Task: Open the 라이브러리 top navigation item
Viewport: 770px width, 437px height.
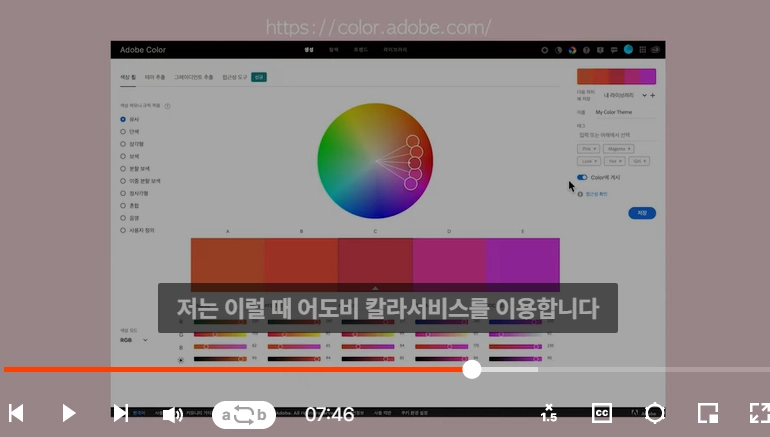Action: click(395, 50)
